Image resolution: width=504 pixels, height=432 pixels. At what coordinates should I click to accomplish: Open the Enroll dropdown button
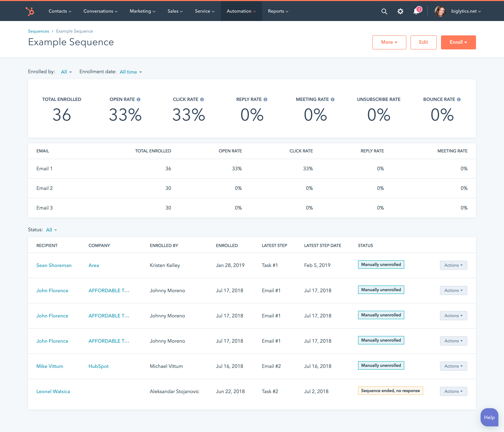pos(458,42)
